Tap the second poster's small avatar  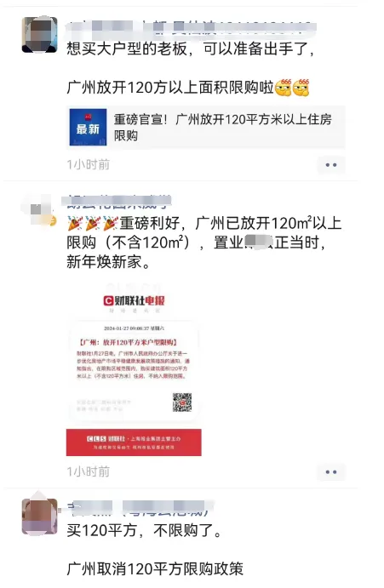pos(39,210)
